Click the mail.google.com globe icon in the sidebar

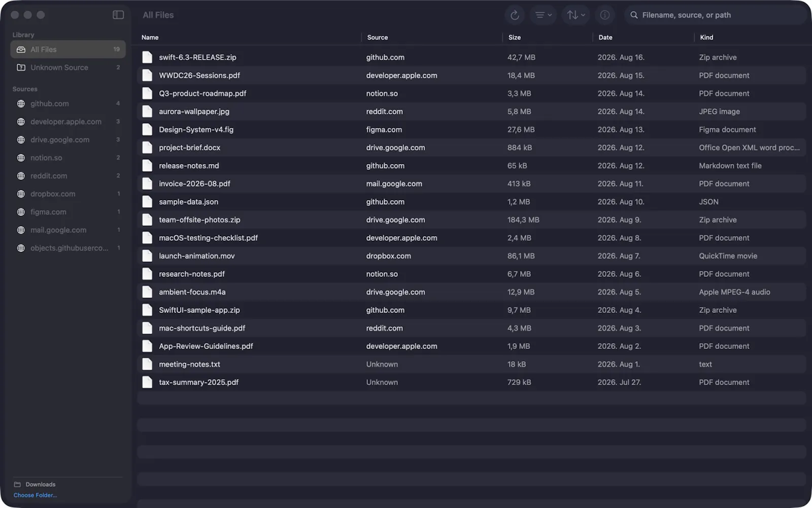pos(21,230)
